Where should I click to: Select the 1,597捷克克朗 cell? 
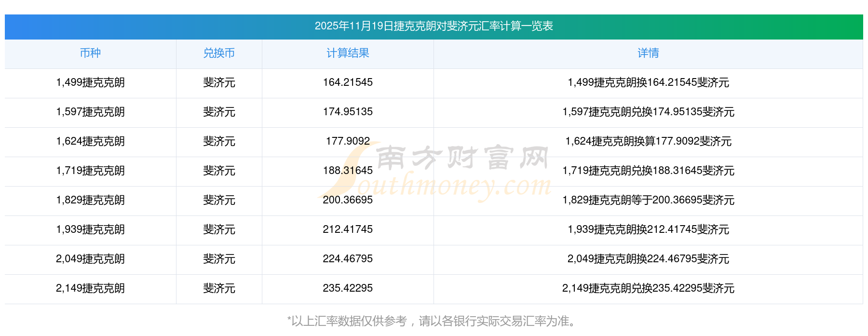[90, 112]
